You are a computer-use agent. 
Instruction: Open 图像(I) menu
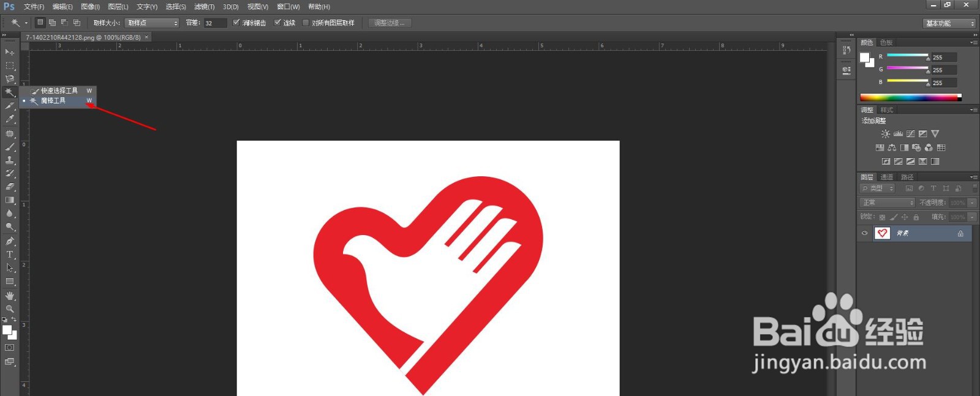pos(90,7)
